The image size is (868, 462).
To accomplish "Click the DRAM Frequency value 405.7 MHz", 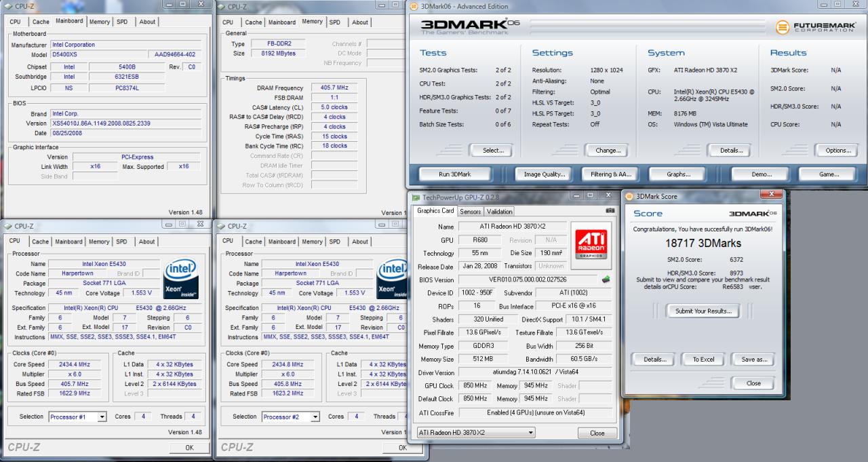I will pos(334,88).
